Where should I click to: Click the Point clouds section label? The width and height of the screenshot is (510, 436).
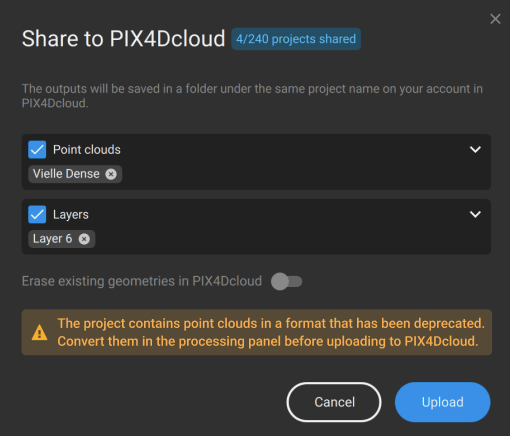pyautogui.click(x=87, y=150)
